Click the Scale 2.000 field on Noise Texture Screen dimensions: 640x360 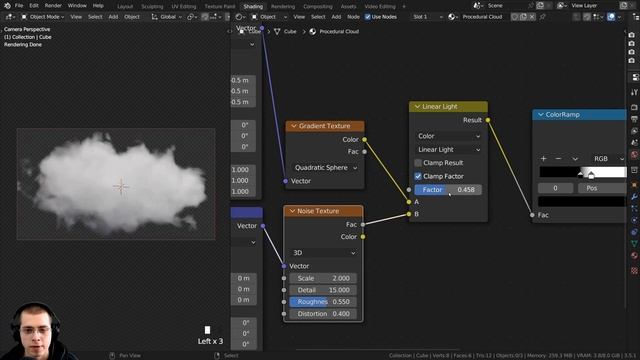tap(323, 278)
